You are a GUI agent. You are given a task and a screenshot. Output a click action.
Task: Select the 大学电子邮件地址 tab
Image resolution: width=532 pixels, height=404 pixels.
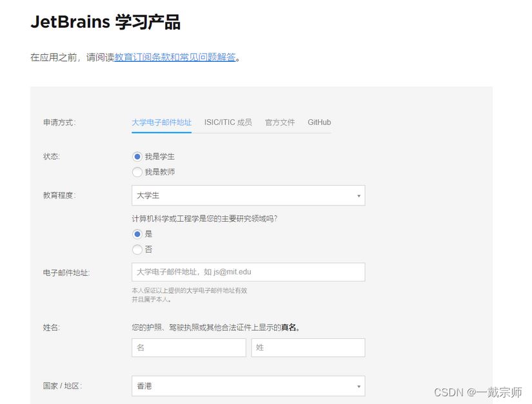[x=161, y=122]
